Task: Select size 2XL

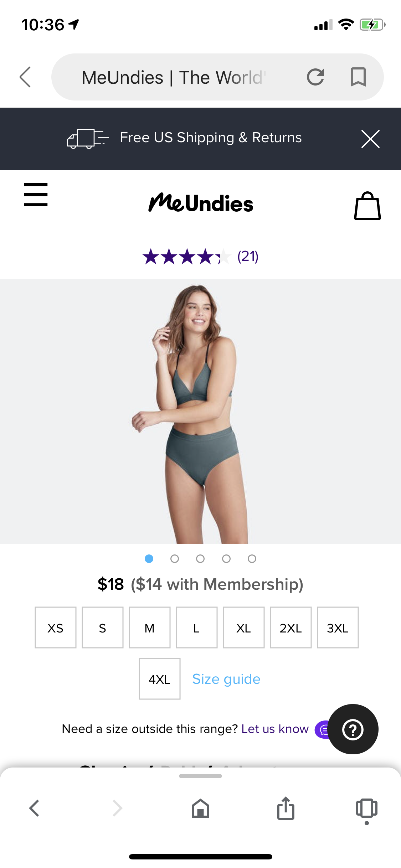Action: click(291, 627)
